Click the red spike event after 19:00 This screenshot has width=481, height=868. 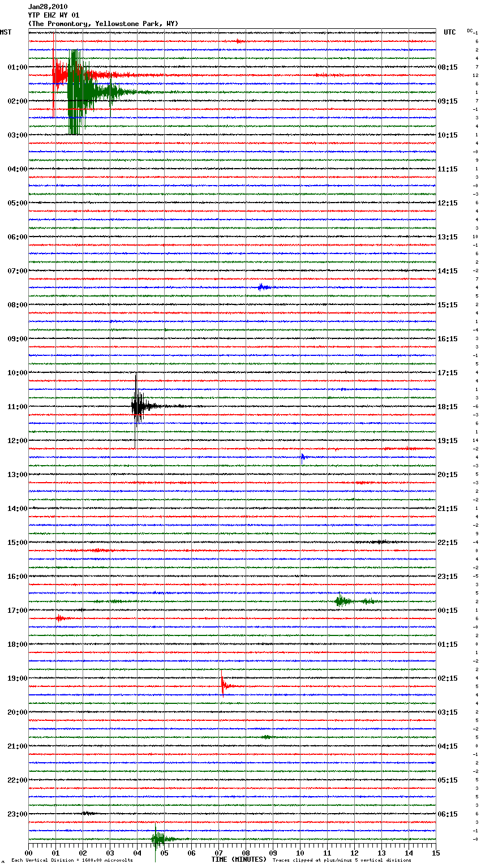tap(225, 686)
